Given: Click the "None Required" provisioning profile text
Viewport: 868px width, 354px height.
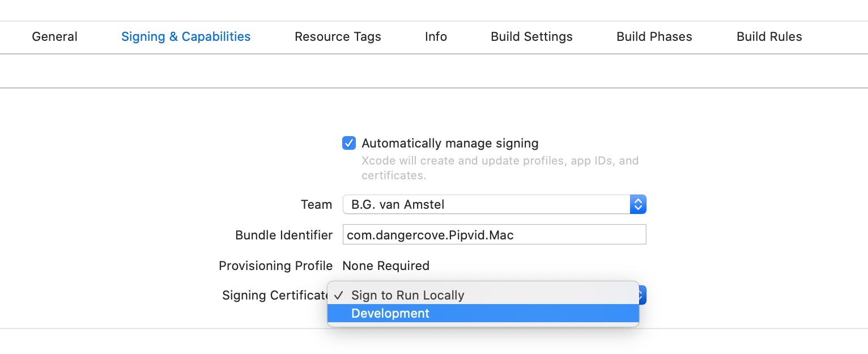Looking at the screenshot, I should 386,265.
